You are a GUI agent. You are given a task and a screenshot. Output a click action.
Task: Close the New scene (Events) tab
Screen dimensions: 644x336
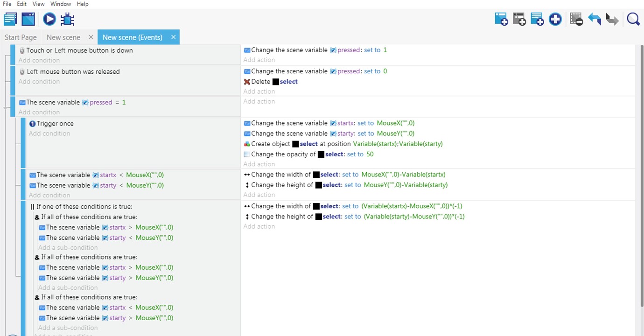click(173, 37)
